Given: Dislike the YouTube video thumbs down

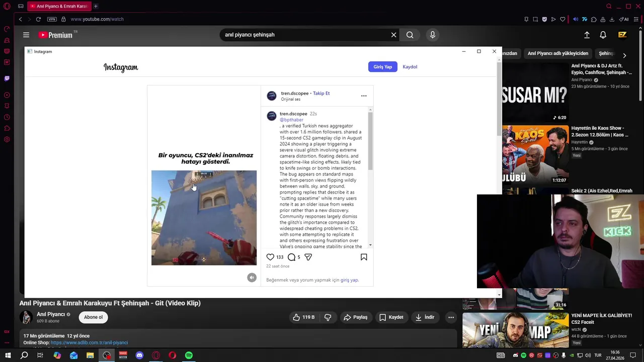Looking at the screenshot, I should tap(328, 317).
